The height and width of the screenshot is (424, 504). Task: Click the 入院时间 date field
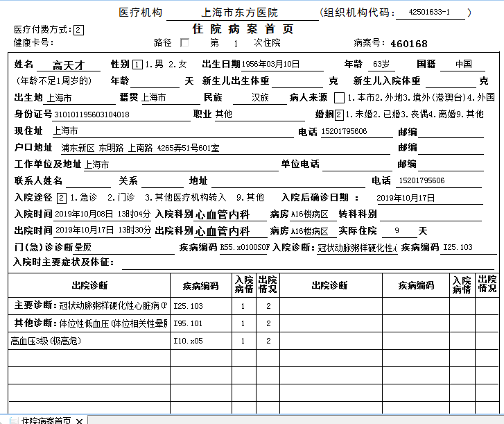[103, 214]
